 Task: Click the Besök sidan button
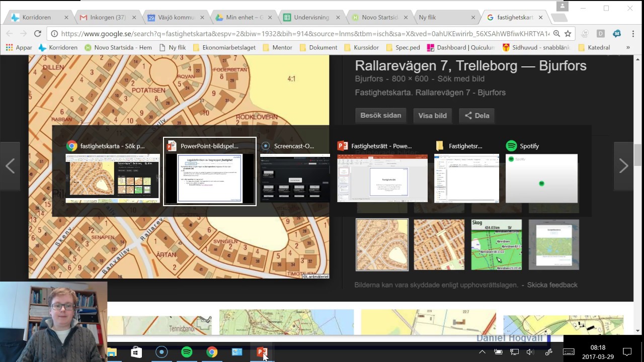pyautogui.click(x=381, y=115)
